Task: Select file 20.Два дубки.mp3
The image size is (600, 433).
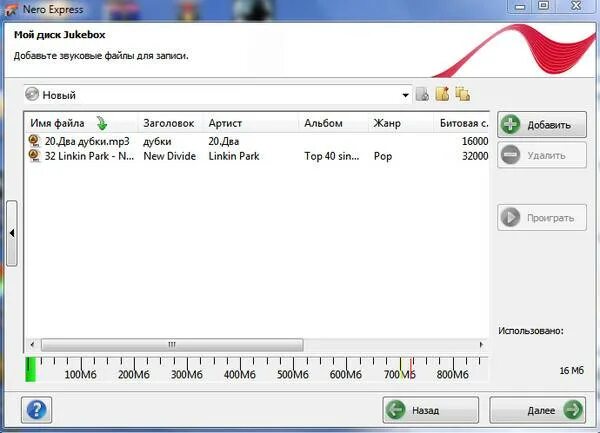Action: pos(87,142)
